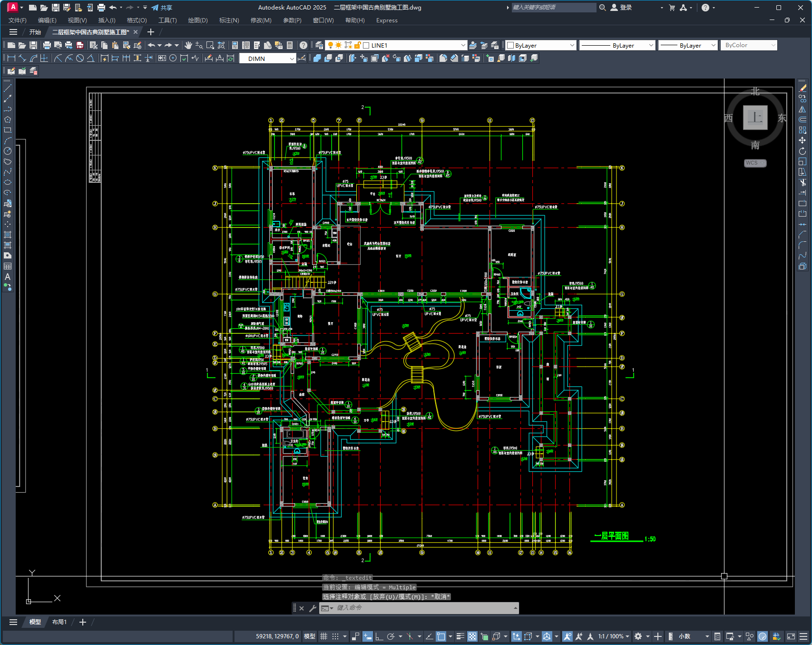812x645 pixels.
Task: Open the Hatch tool
Action: 8,235
